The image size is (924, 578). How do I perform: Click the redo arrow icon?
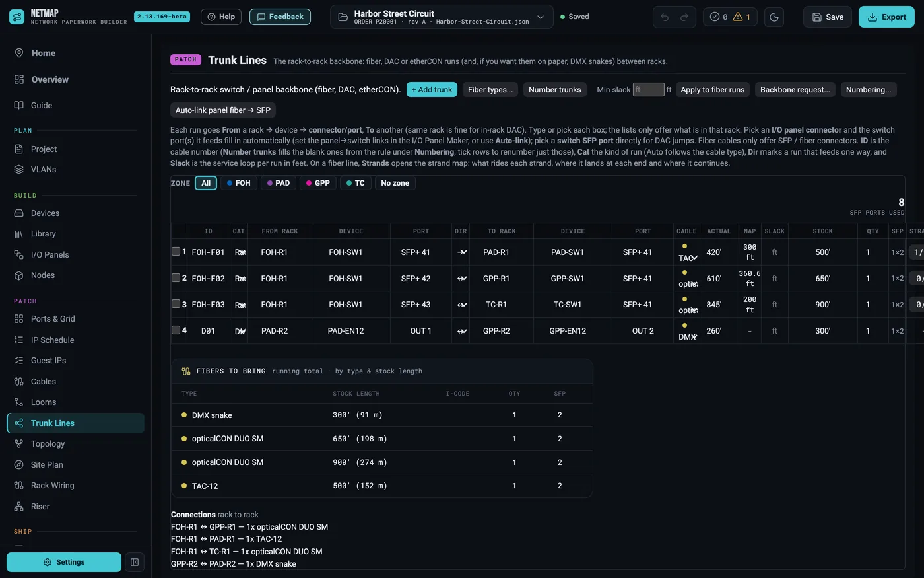(x=684, y=17)
